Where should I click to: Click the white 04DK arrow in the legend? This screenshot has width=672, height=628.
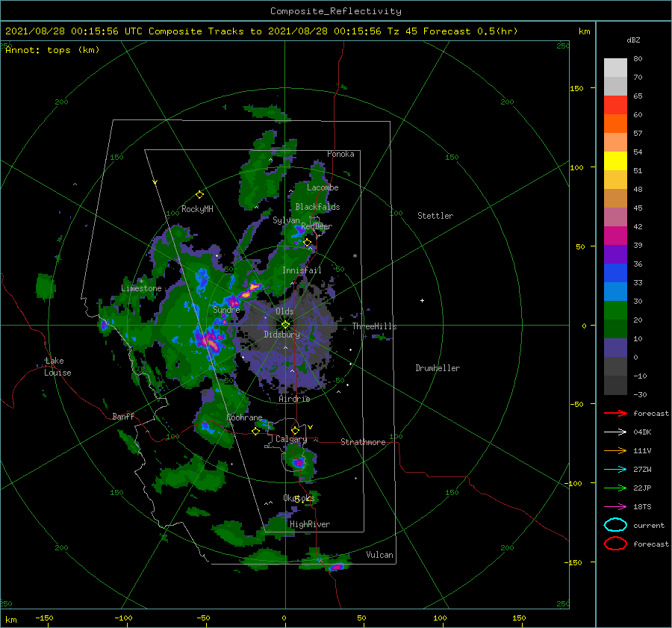click(615, 432)
